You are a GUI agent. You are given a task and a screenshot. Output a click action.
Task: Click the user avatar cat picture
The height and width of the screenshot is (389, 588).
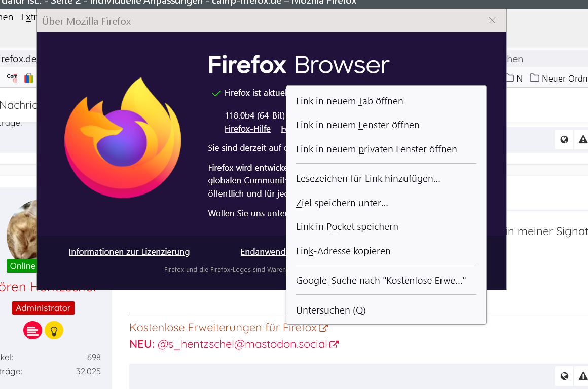[22, 229]
